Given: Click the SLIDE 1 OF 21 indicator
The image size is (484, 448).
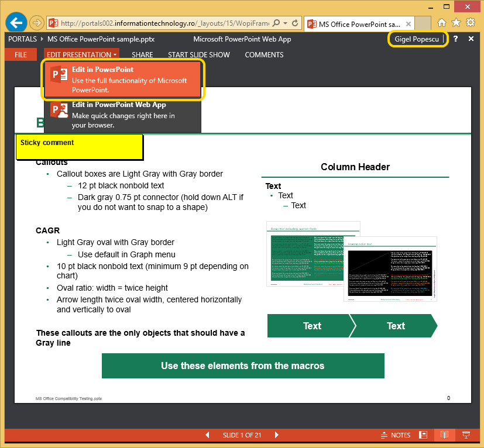Looking at the screenshot, I should point(242,435).
